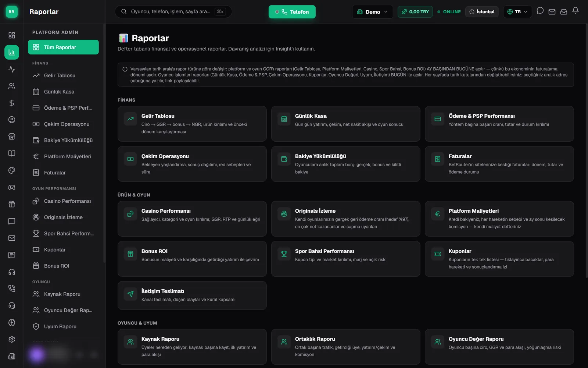Open the İstanbul timezone selector
Image resolution: width=588 pixels, height=368 pixels.
482,12
